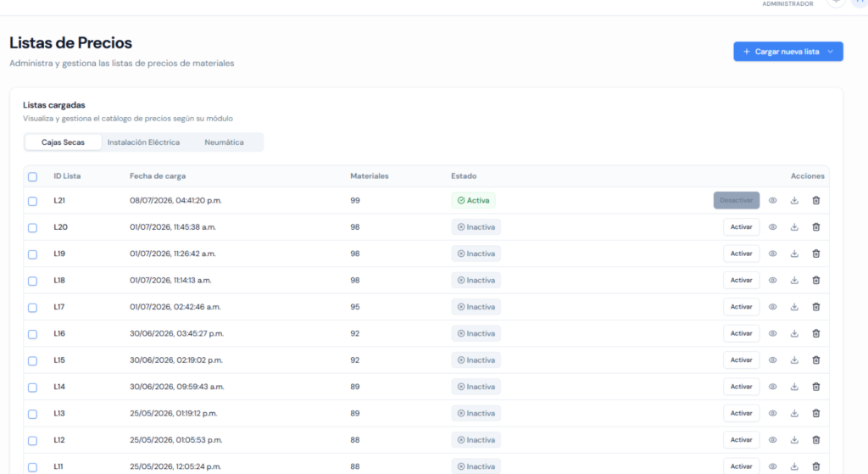This screenshot has width=868, height=474.
Task: Activate price list L19
Action: click(x=741, y=254)
